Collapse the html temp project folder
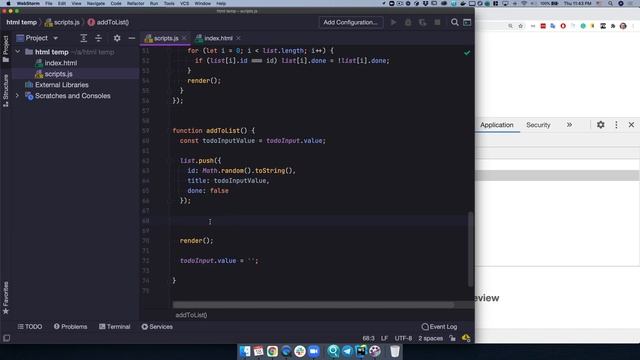 [x=18, y=52]
